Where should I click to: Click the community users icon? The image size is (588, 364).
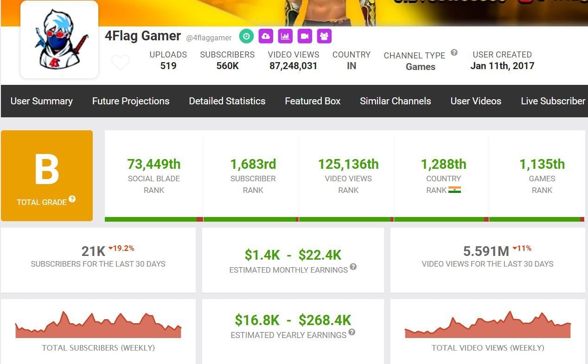324,36
